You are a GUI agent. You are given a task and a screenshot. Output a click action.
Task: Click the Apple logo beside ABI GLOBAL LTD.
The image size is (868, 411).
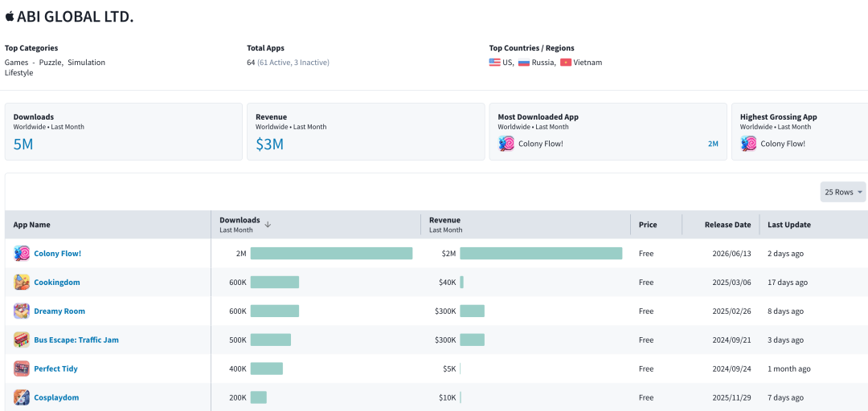coord(10,17)
